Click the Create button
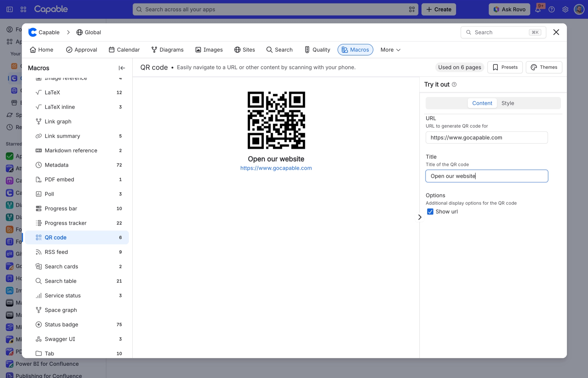The height and width of the screenshot is (378, 588). point(439,9)
